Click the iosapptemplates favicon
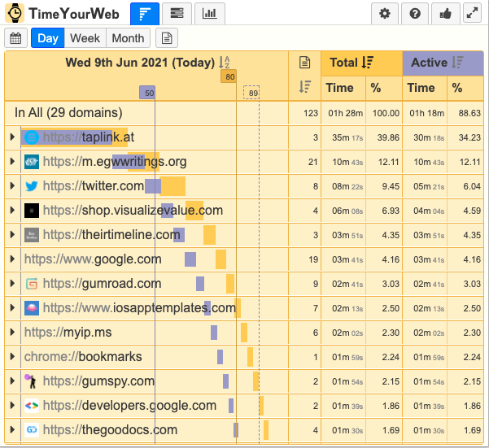489x448 pixels. point(32,308)
